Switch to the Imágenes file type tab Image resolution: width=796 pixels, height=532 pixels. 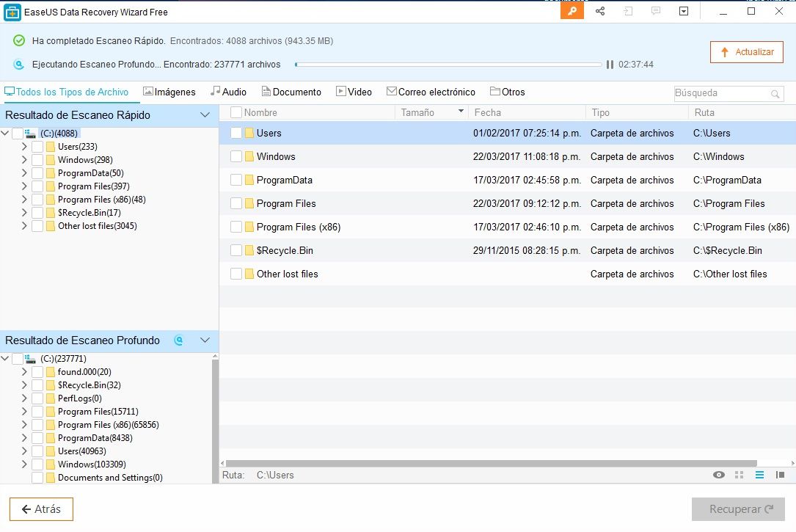[x=169, y=92]
